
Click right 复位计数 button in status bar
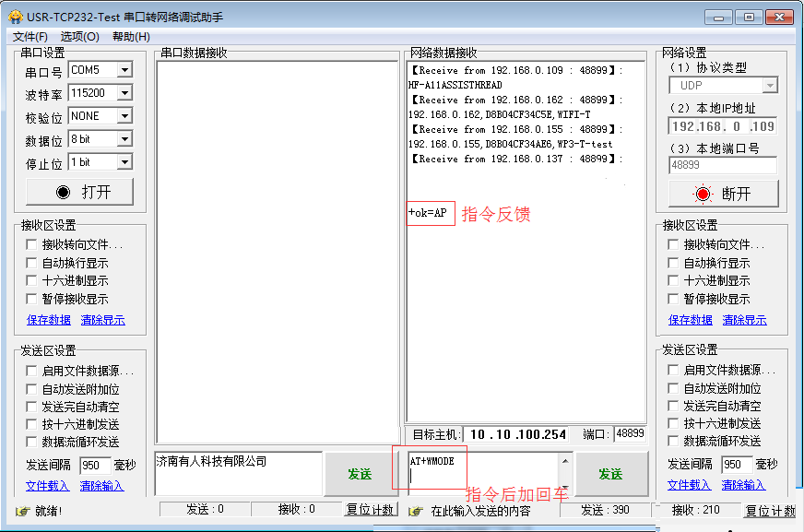(770, 511)
